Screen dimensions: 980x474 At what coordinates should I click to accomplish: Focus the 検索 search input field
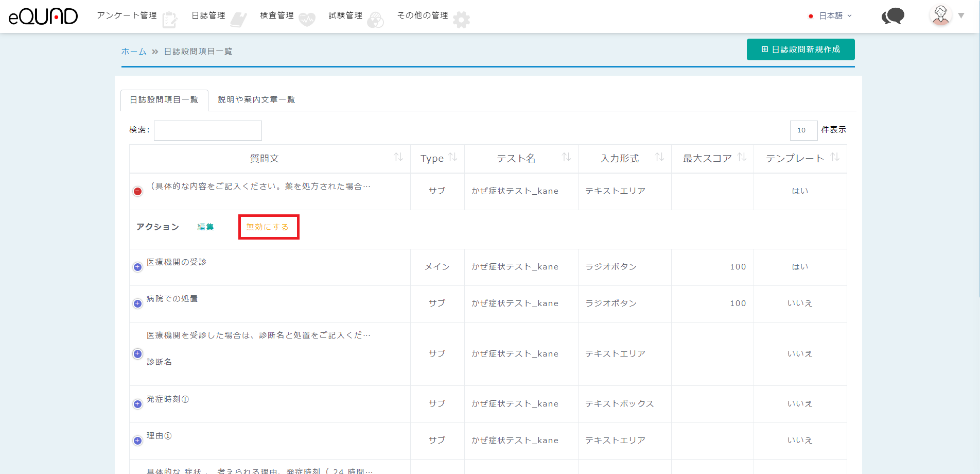208,130
